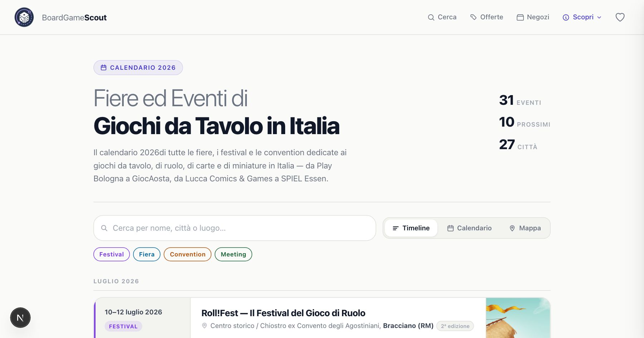Click the '2ª edizione' badge
Image resolution: width=644 pixels, height=338 pixels.
point(455,326)
